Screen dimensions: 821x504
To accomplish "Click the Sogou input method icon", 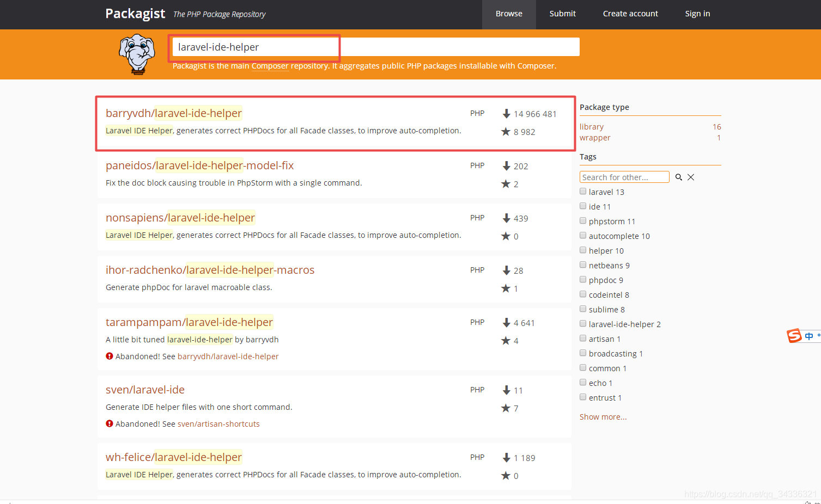I will tap(794, 335).
